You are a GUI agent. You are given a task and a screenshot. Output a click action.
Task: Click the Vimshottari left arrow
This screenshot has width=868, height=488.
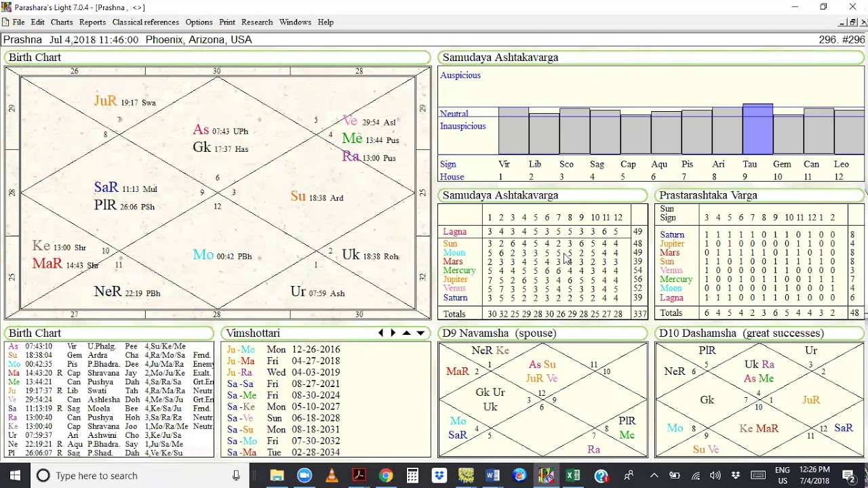380,333
